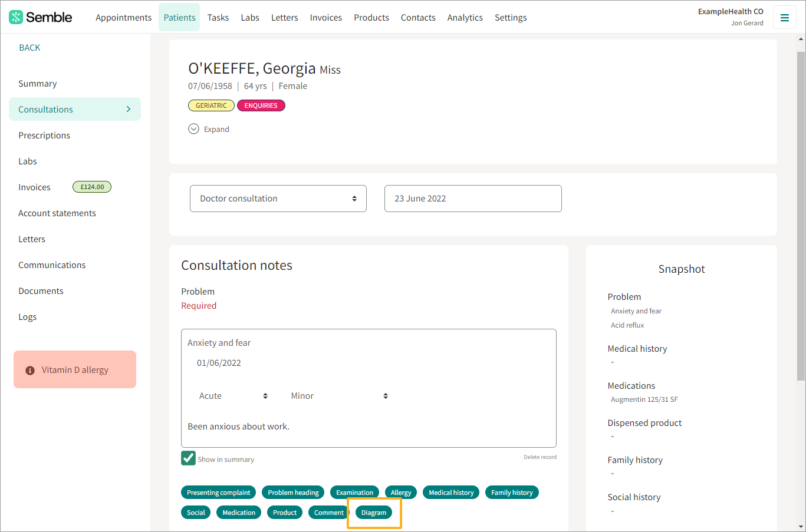806x532 pixels.
Task: Click the 23 June 2022 date field
Action: 472,199
